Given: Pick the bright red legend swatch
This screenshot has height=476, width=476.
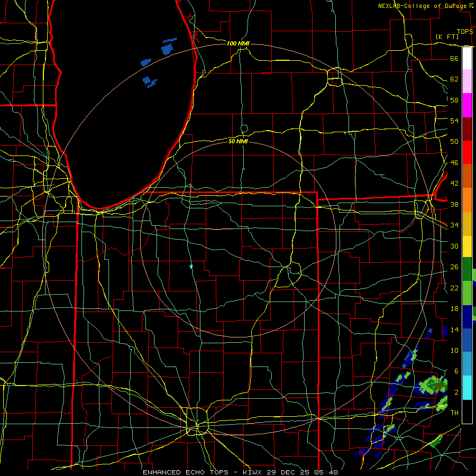Looking at the screenshot, I should click(467, 152).
